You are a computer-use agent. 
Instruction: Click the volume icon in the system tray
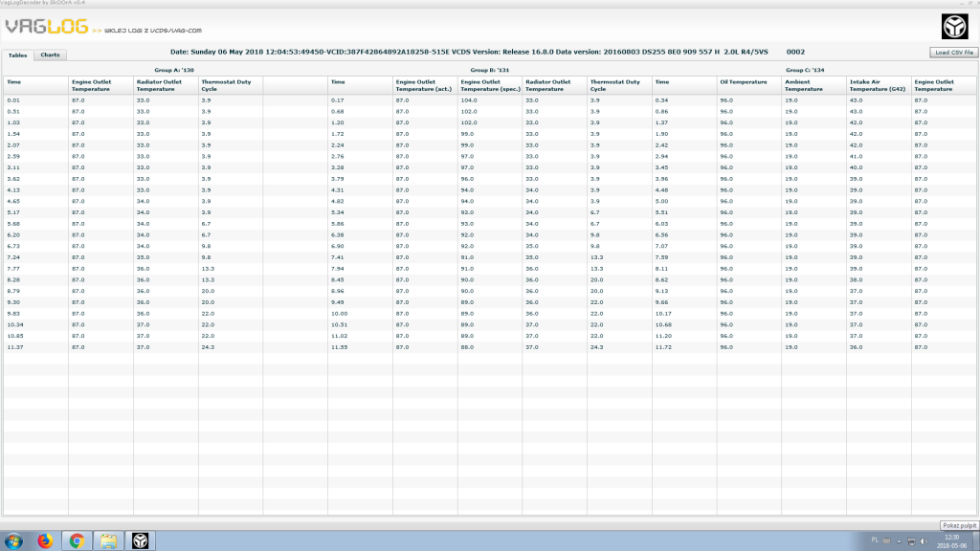point(924,541)
